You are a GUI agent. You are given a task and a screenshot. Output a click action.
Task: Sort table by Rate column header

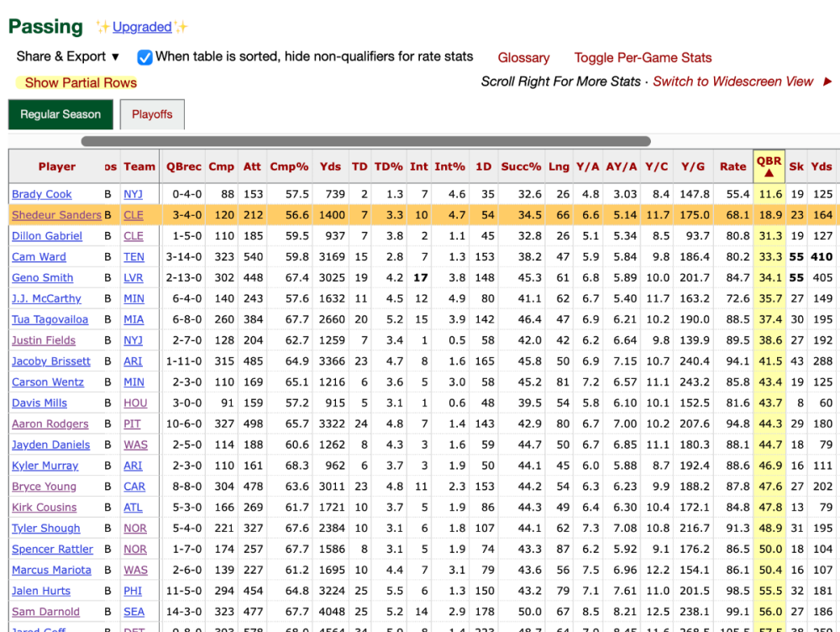732,166
